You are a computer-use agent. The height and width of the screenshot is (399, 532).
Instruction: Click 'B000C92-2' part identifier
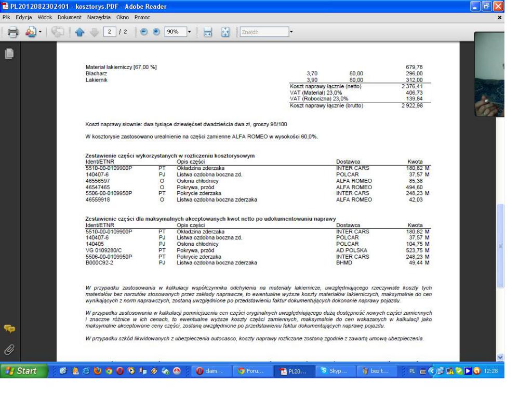[x=99, y=262]
